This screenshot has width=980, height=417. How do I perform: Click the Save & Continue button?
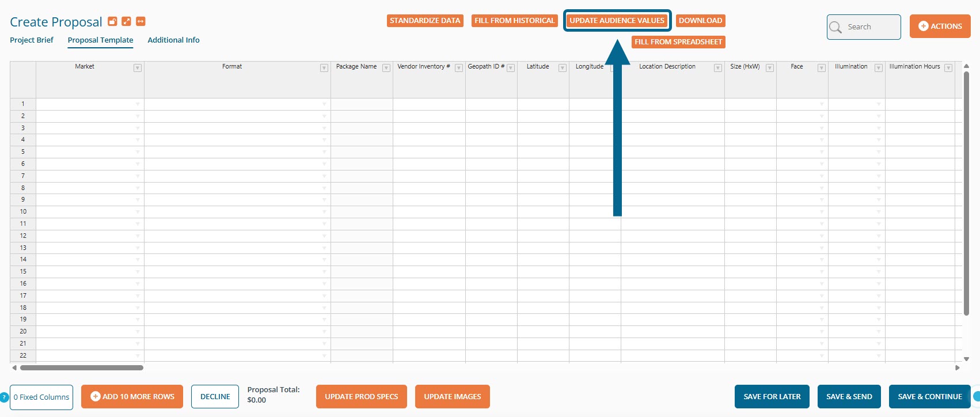coord(929,396)
